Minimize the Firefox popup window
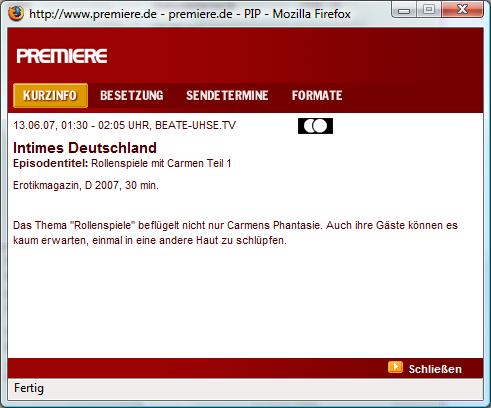491x408 pixels. (x=404, y=10)
